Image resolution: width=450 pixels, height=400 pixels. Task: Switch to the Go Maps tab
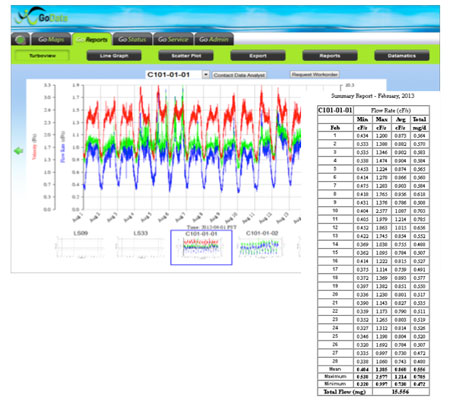tap(51, 39)
